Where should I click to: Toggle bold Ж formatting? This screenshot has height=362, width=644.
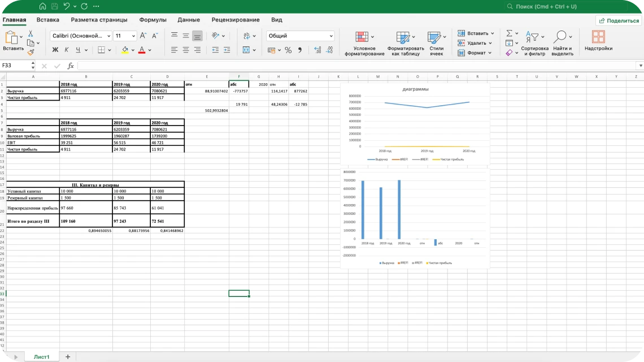55,50
